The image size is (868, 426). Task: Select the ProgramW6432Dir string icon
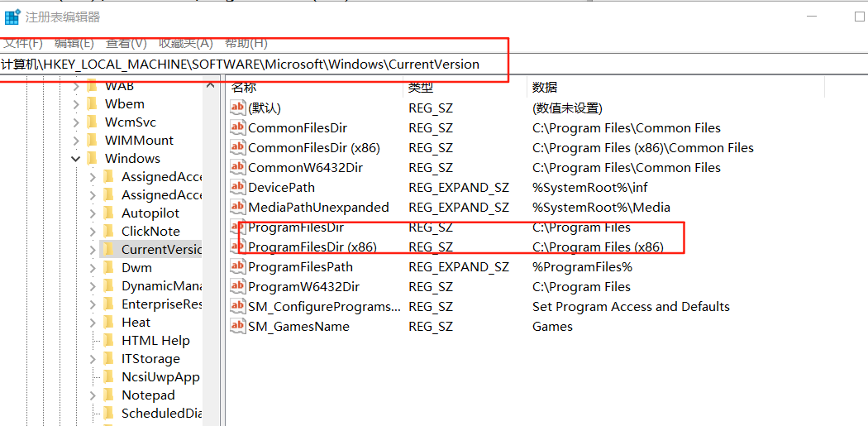237,286
